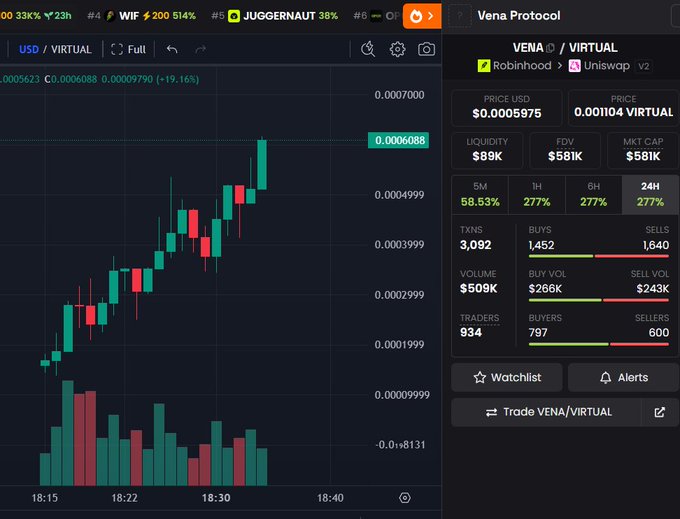Click the TXNS 3,092 value
680x519 pixels.
coord(475,245)
